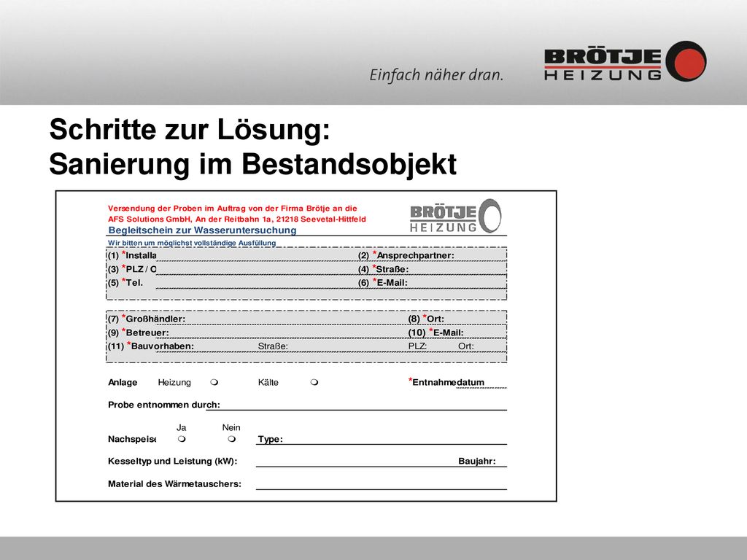747x560 pixels.
Task: Click the grey Brötje Heizung logo on the form
Action: (455, 216)
